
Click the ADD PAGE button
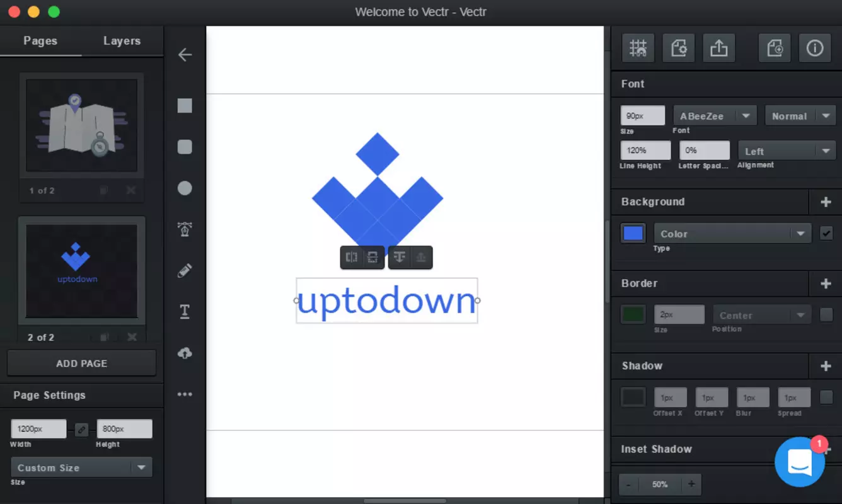coord(81,363)
